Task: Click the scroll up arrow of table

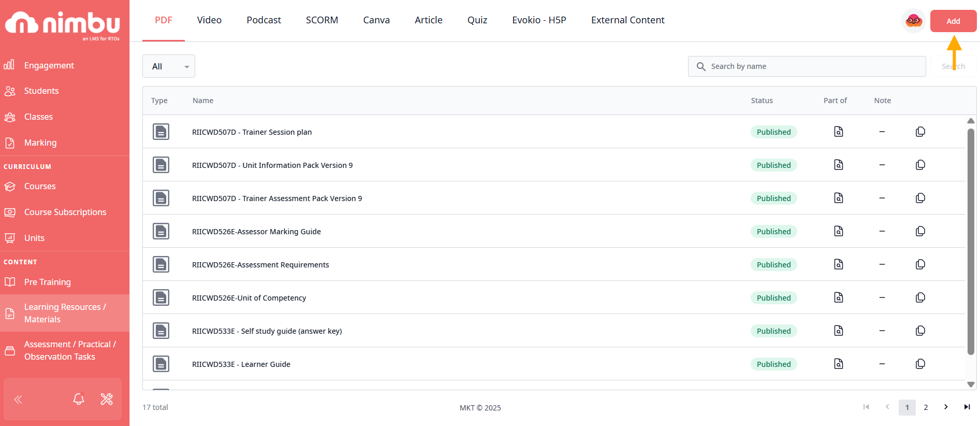Action: click(x=971, y=121)
